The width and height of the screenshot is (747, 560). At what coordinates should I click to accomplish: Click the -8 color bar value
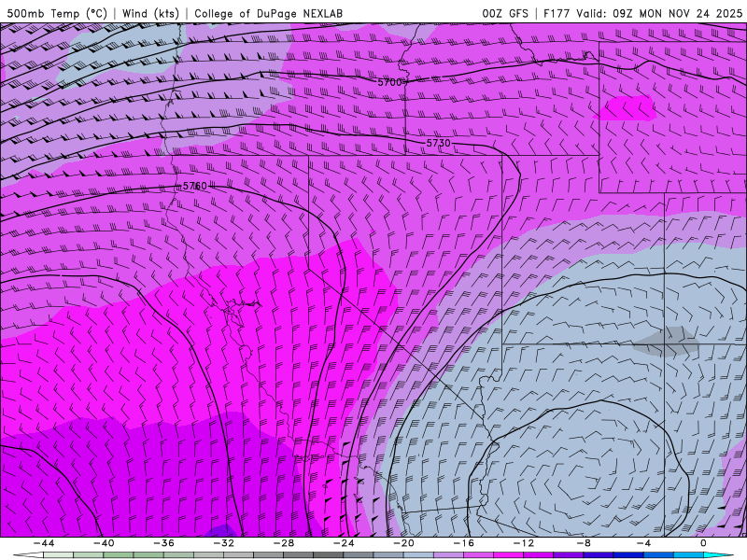pyautogui.click(x=584, y=543)
